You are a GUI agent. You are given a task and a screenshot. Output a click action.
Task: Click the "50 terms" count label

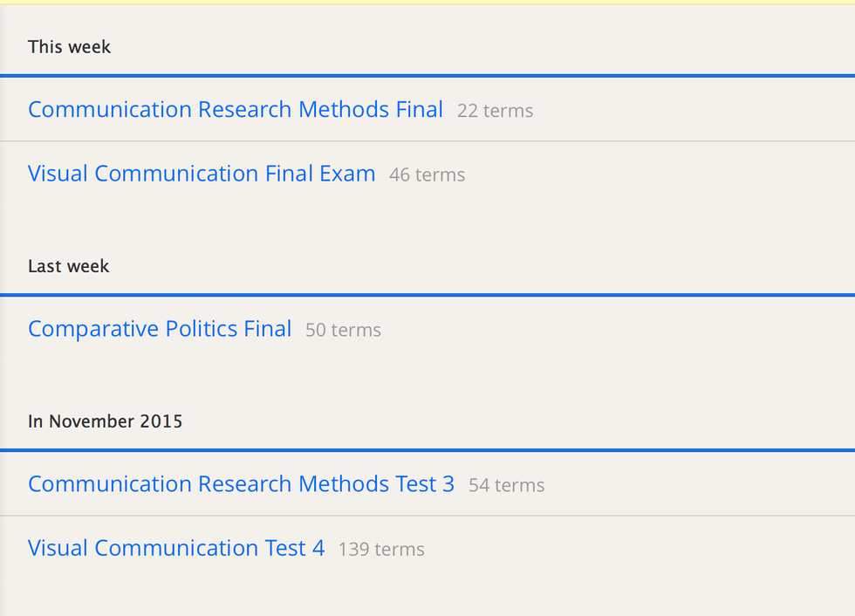click(x=343, y=331)
